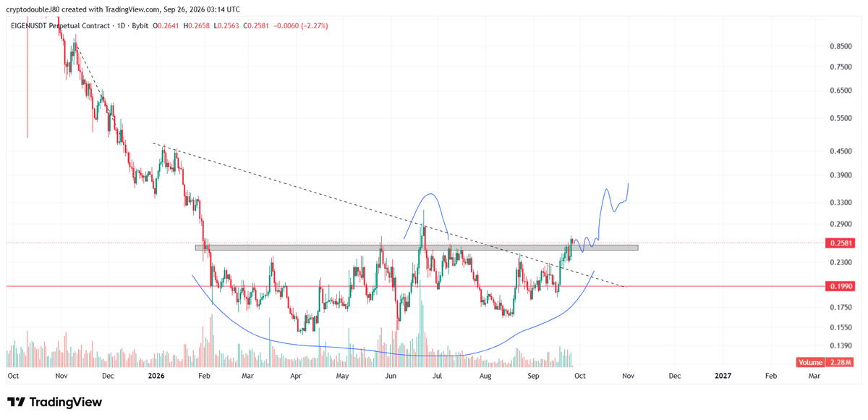Click the TradingView logo
868x420 pixels.
[x=54, y=402]
